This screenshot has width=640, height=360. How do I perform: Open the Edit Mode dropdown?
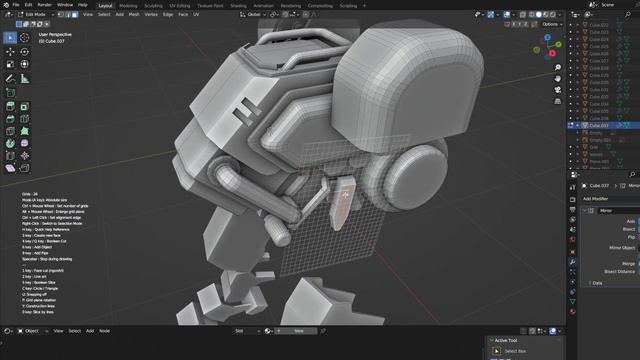click(36, 15)
